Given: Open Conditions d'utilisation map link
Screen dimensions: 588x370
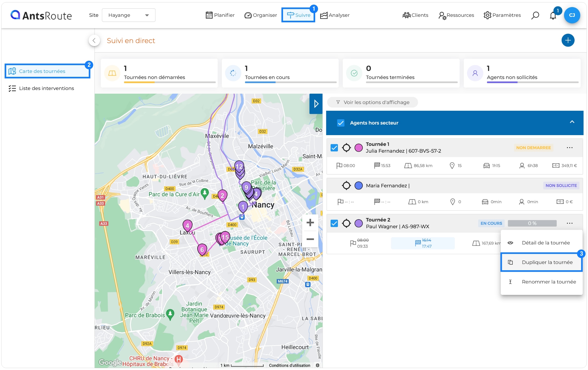Looking at the screenshot, I should point(289,365).
